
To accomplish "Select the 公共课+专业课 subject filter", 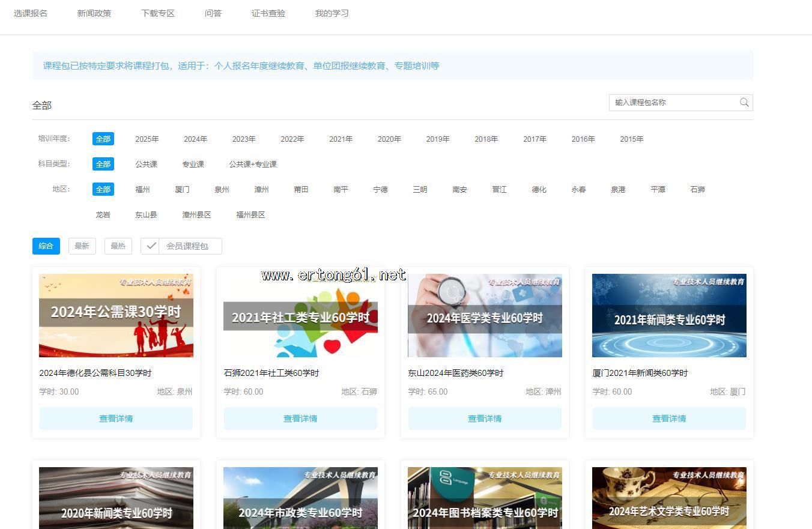I will point(252,165).
